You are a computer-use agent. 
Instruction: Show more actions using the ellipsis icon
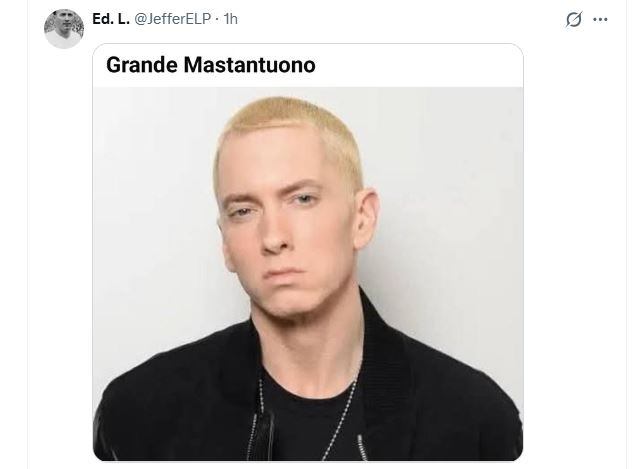pyautogui.click(x=600, y=19)
